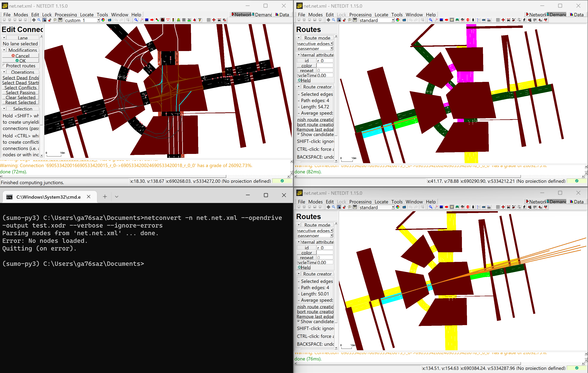The width and height of the screenshot is (588, 373).
Task: Select Stop mode in the bottom-right NETEDIT window
Action: [468, 207]
